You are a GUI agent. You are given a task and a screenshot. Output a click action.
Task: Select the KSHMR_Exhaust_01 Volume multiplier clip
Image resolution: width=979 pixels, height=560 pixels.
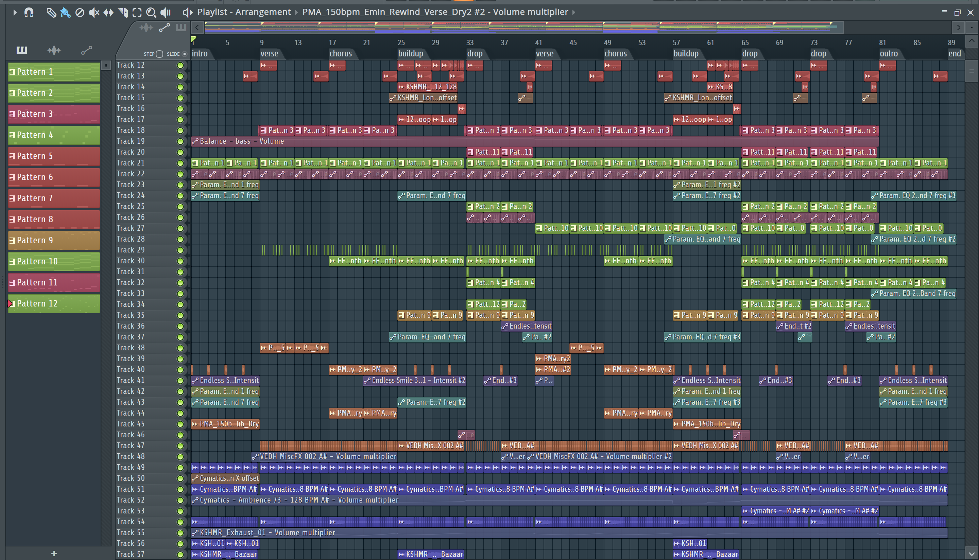(x=569, y=533)
